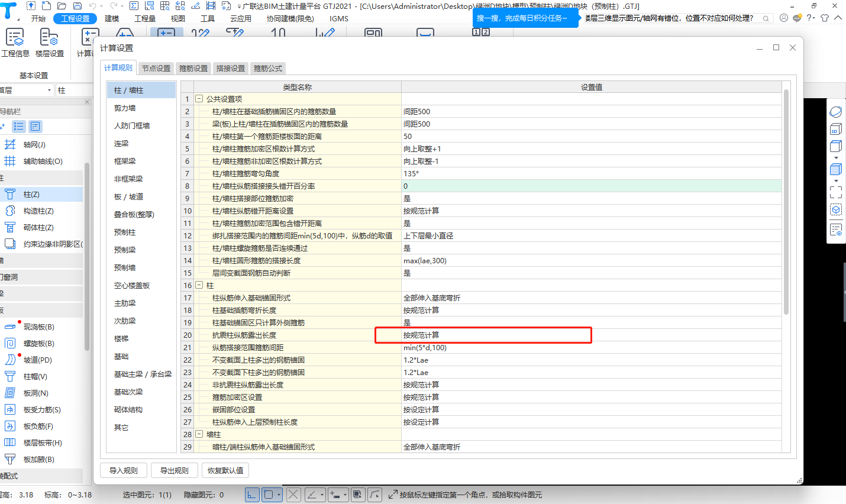This screenshot has height=504, width=846.
Task: Open the undo history dropdown arrow
Action: pyautogui.click(x=101, y=6)
